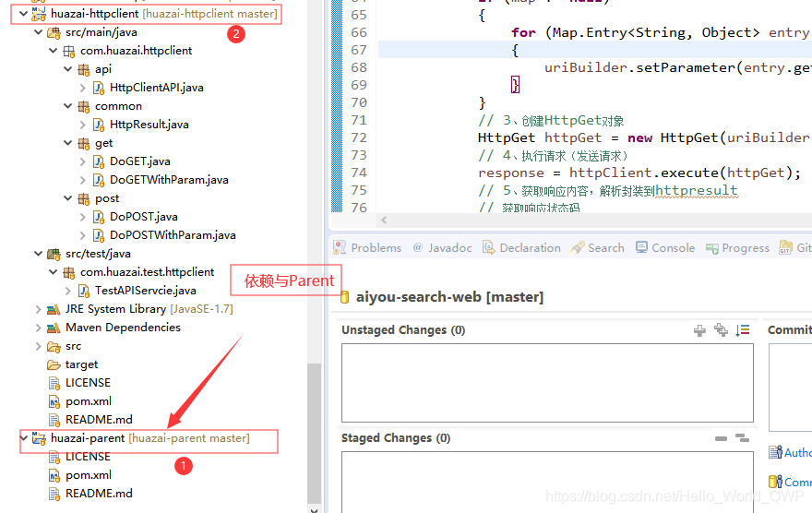The height and width of the screenshot is (513, 812).
Task: Select the TestAPIServcie.java file icon
Action: tap(84, 291)
